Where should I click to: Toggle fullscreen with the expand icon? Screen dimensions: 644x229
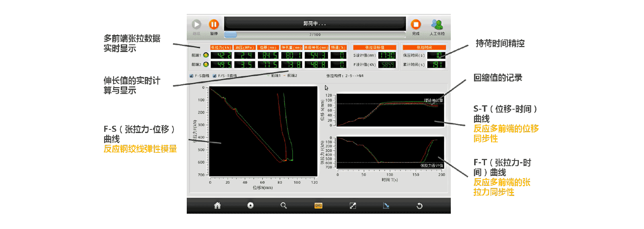353,206
